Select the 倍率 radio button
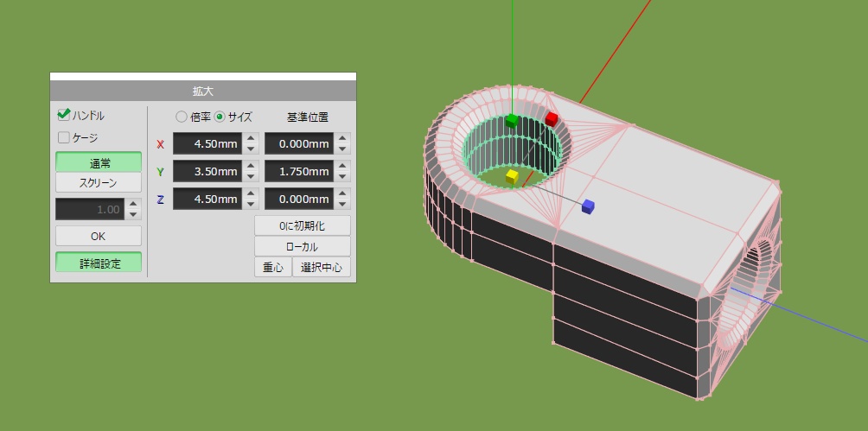 pyautogui.click(x=182, y=117)
